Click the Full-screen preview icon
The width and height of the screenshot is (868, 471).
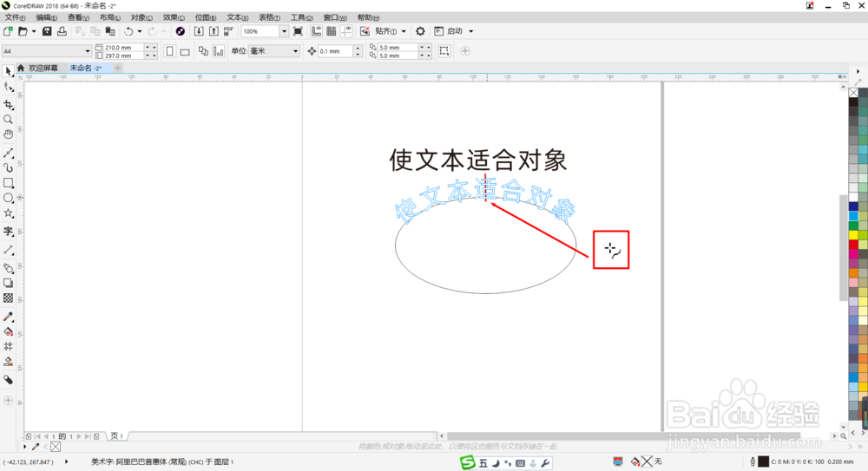298,31
